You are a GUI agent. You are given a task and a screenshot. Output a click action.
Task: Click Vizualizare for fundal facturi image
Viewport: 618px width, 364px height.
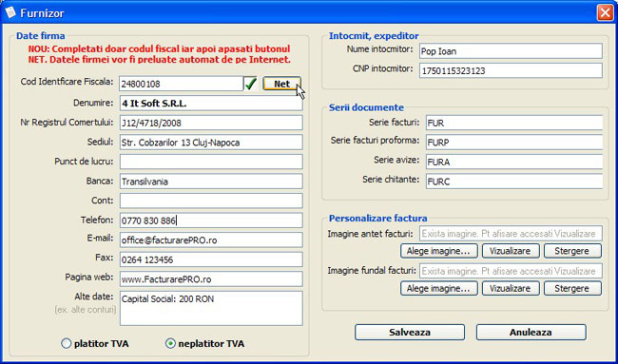click(511, 288)
